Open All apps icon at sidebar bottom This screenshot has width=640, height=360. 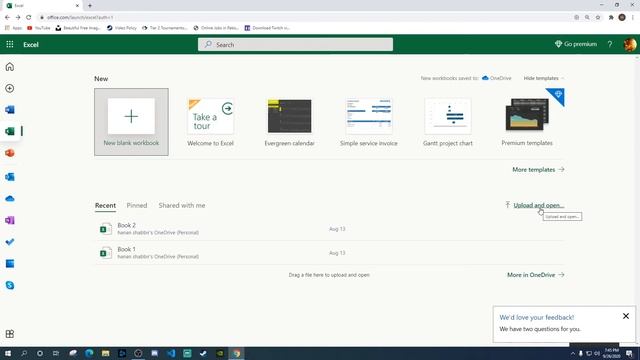[10, 334]
